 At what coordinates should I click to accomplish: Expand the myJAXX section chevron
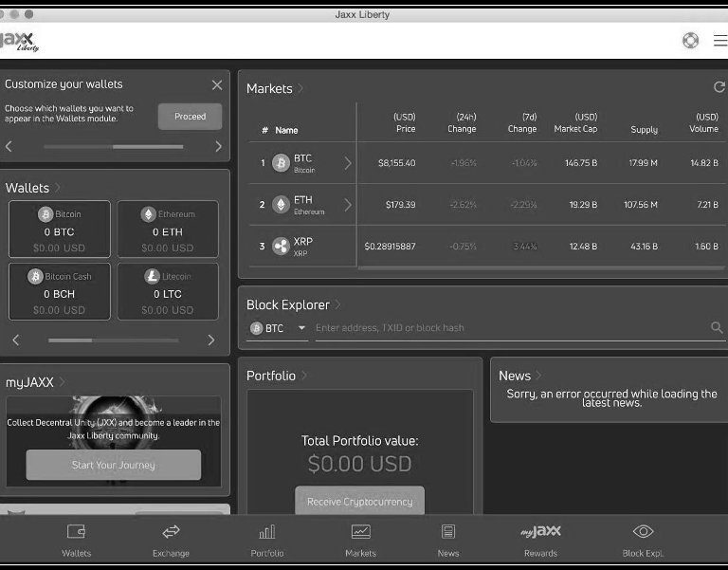tap(63, 382)
